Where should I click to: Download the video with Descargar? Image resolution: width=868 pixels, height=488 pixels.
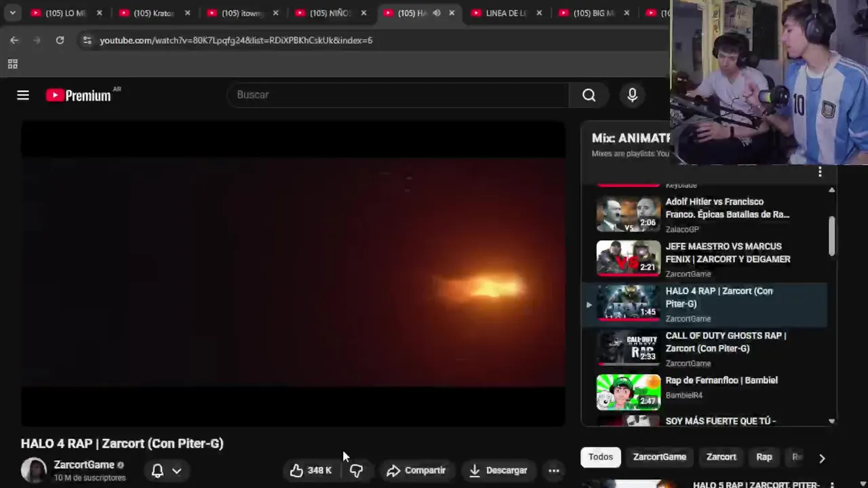coord(498,470)
